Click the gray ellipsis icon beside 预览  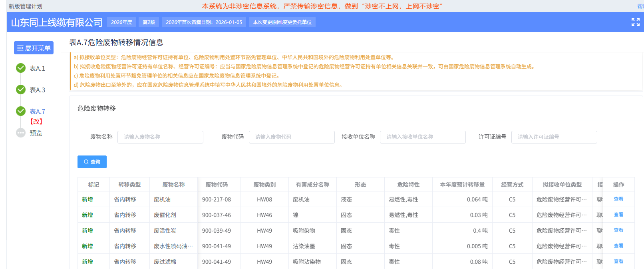21,133
